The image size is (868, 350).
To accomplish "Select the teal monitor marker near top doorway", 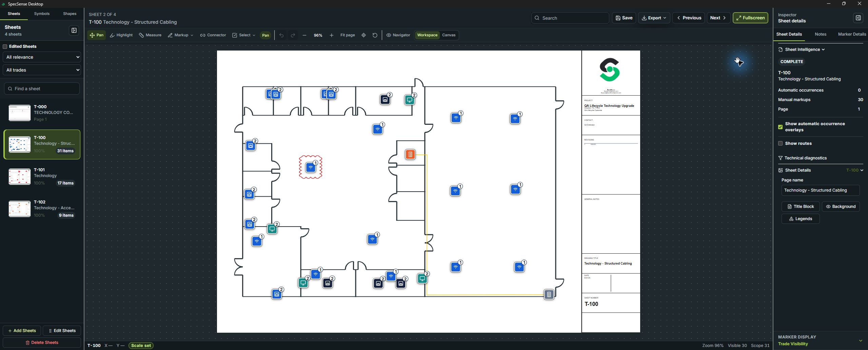I will pos(410,100).
